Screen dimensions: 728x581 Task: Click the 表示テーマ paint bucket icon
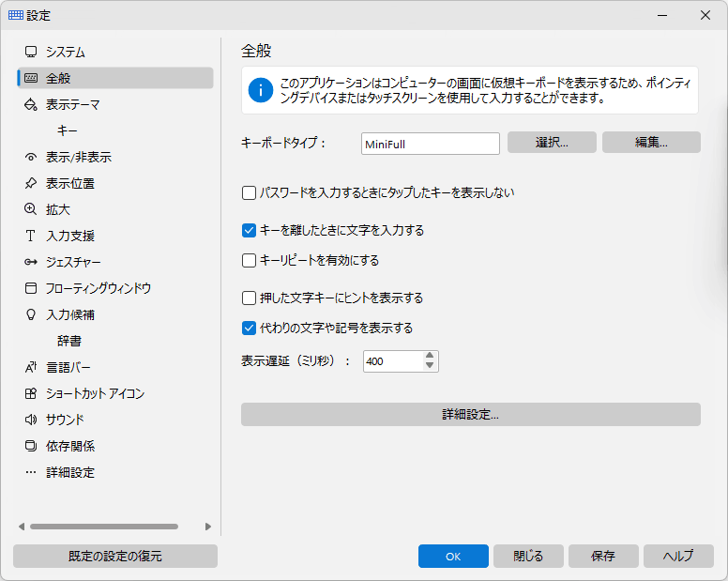click(31, 104)
